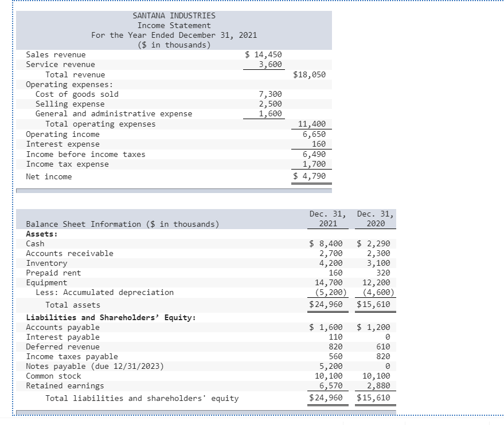The image size is (504, 425).
Task: Select the "Income tax expense" label
Action: pyautogui.click(x=67, y=164)
